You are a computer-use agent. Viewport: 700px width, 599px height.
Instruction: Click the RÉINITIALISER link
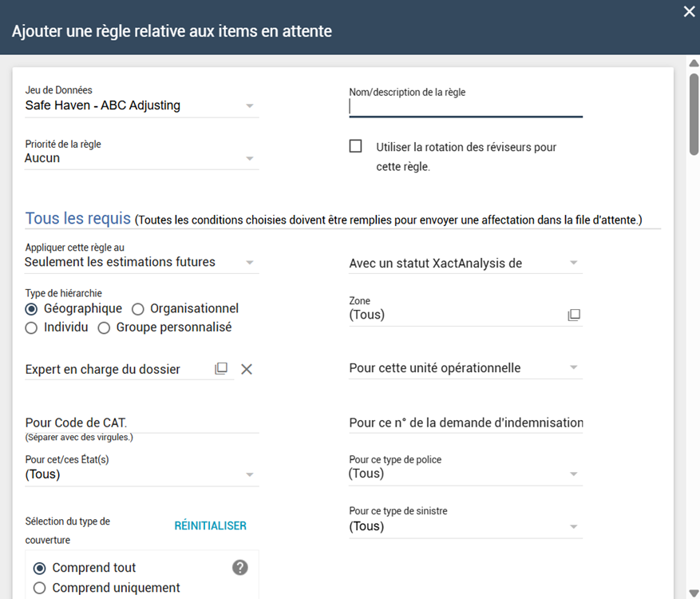click(211, 526)
